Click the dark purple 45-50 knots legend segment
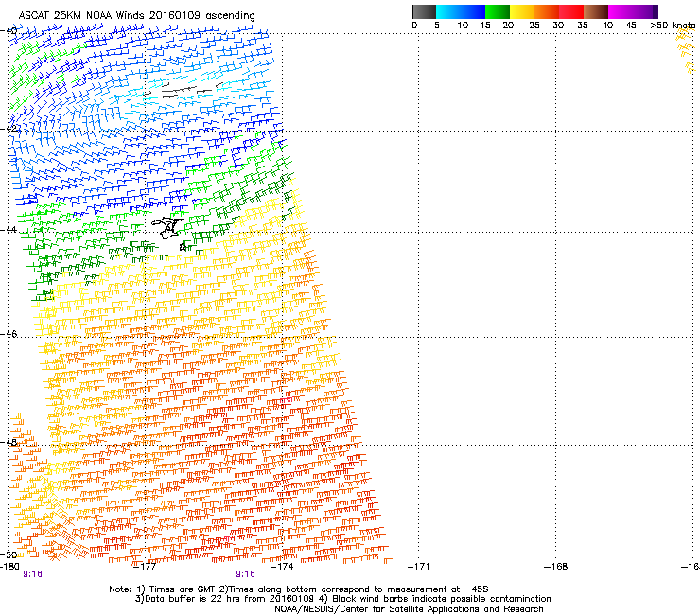700x615 pixels. (x=645, y=11)
